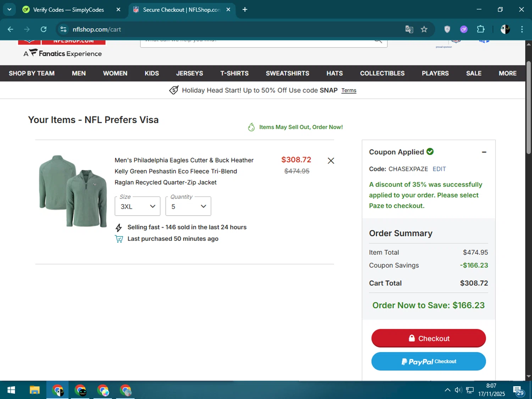Click the promo tag icon near Holiday Head Start

point(174,90)
